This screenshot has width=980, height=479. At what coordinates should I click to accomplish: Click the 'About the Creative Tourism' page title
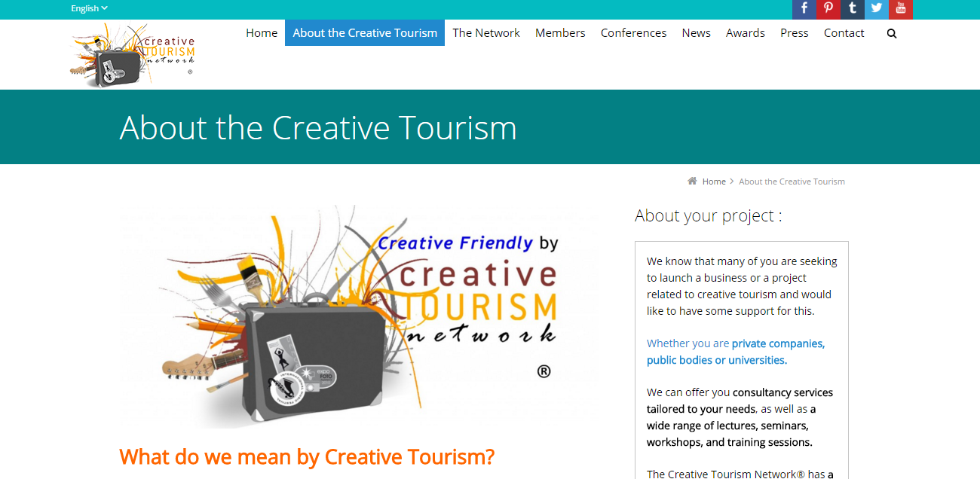click(x=318, y=127)
